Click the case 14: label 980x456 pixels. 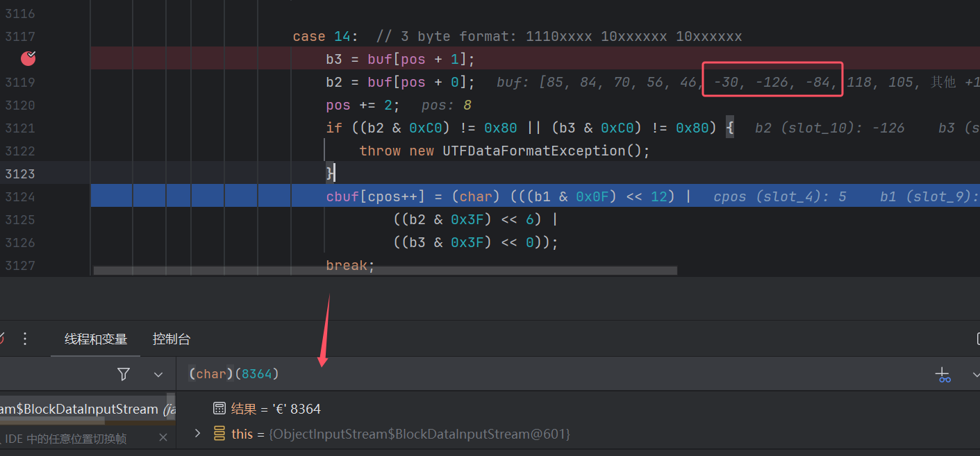pyautogui.click(x=326, y=36)
